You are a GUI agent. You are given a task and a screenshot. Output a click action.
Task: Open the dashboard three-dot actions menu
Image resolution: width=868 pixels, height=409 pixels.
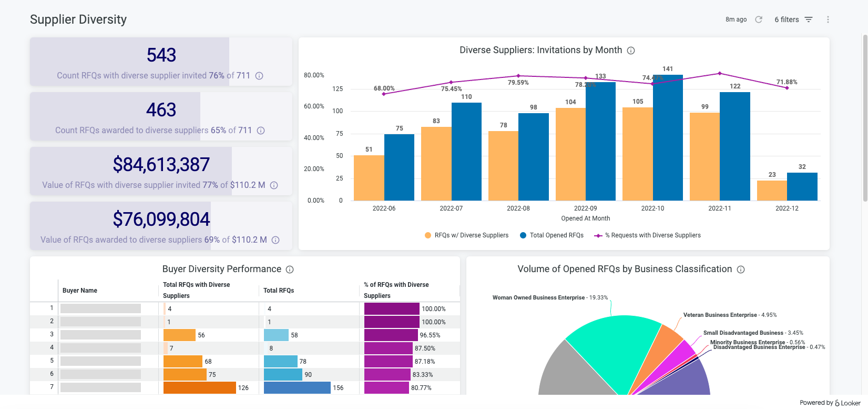click(x=828, y=19)
